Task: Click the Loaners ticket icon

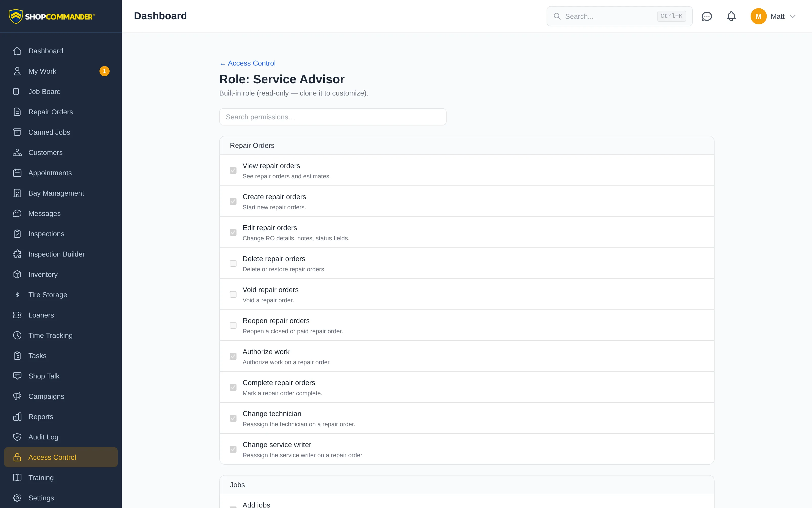Action: click(x=17, y=315)
